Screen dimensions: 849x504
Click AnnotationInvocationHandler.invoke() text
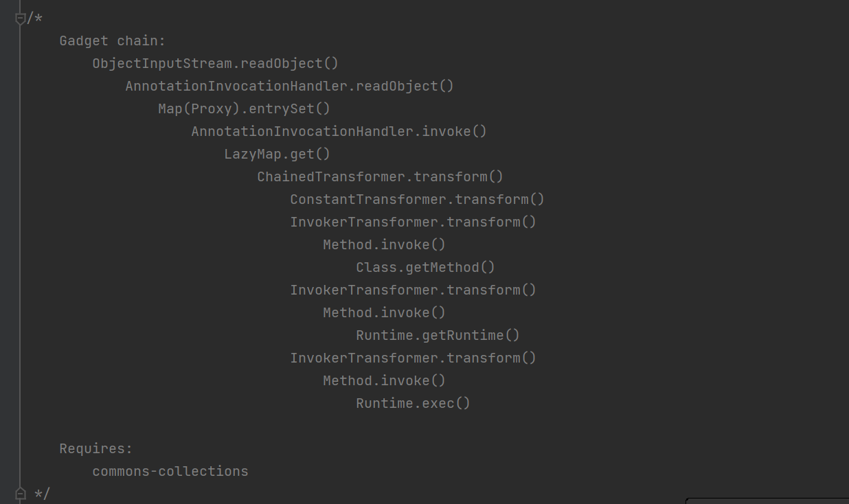click(339, 132)
